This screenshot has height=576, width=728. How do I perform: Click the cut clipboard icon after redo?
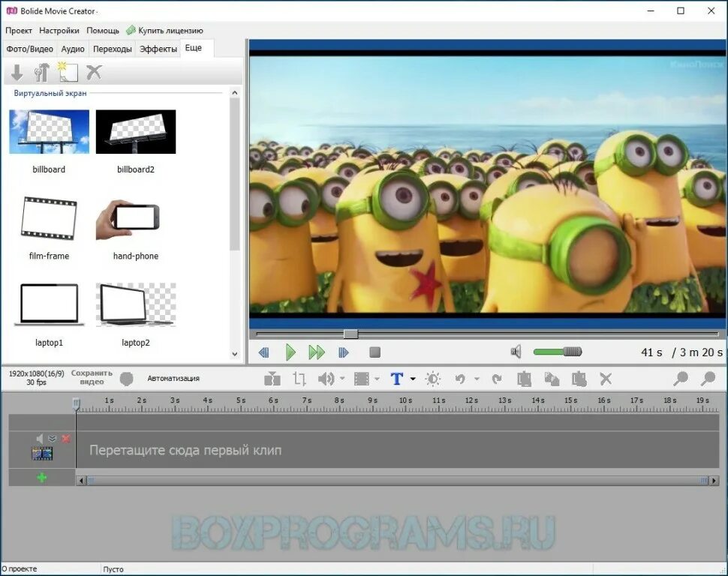[524, 379]
